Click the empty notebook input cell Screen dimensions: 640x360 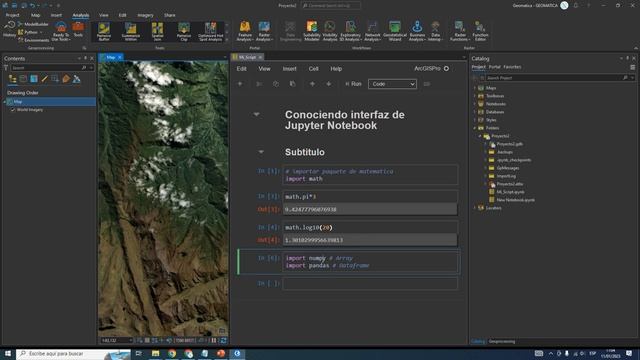tap(370, 284)
